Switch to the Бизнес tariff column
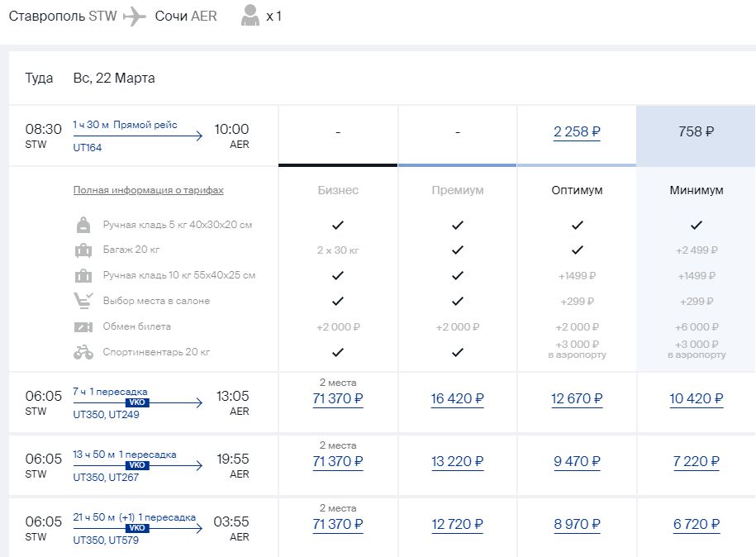The height and width of the screenshot is (557, 756). pos(338,190)
